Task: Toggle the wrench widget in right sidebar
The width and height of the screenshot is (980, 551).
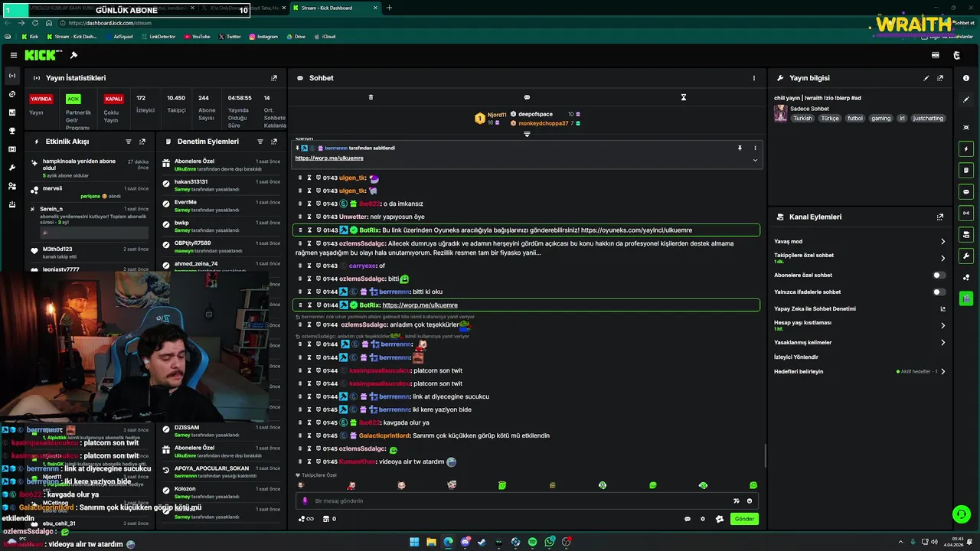Action: coord(966,256)
